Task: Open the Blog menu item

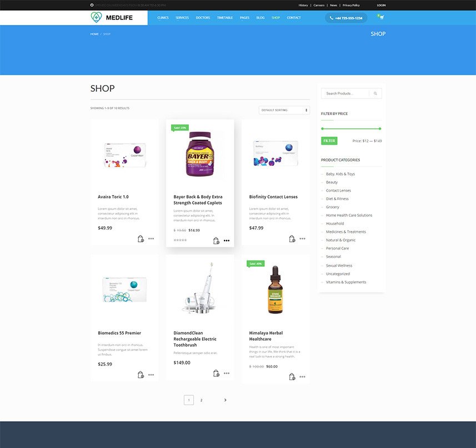Action: coord(260,18)
